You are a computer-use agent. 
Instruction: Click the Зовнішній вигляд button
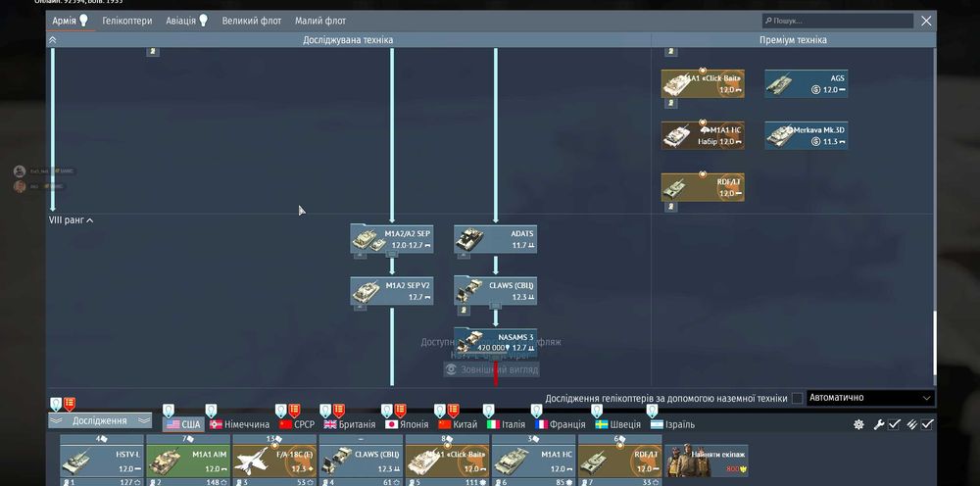pyautogui.click(x=491, y=369)
